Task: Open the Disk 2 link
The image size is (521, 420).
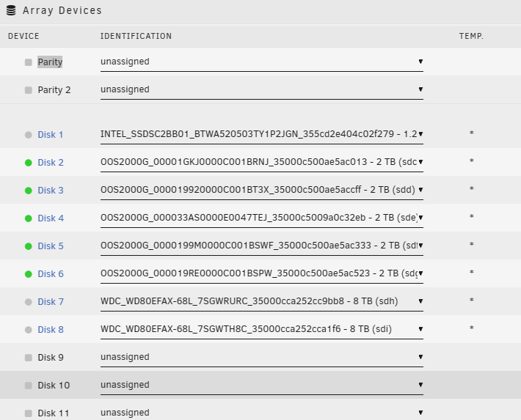Action: click(x=51, y=163)
